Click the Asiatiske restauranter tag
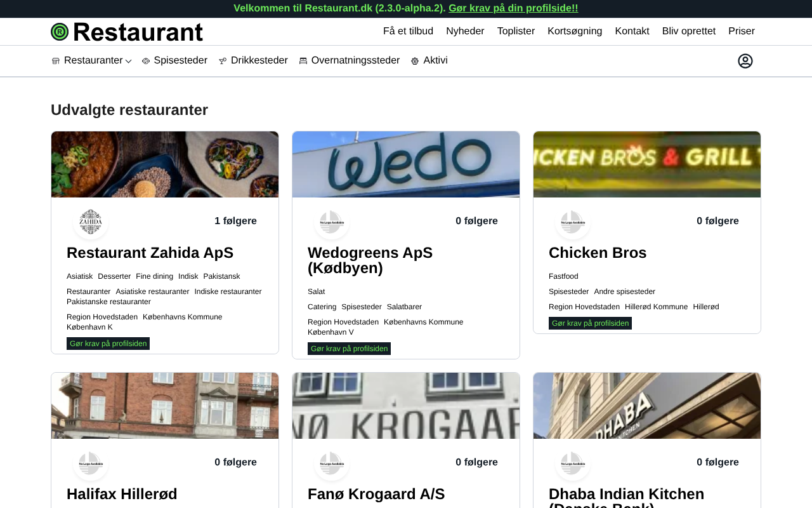This screenshot has height=508, width=812. click(152, 291)
